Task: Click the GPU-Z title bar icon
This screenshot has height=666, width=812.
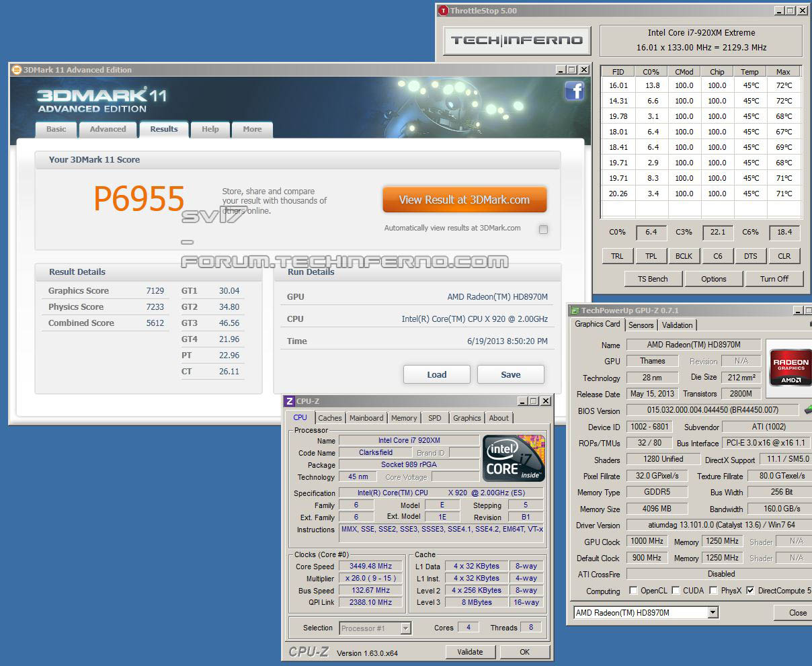Action: point(575,310)
